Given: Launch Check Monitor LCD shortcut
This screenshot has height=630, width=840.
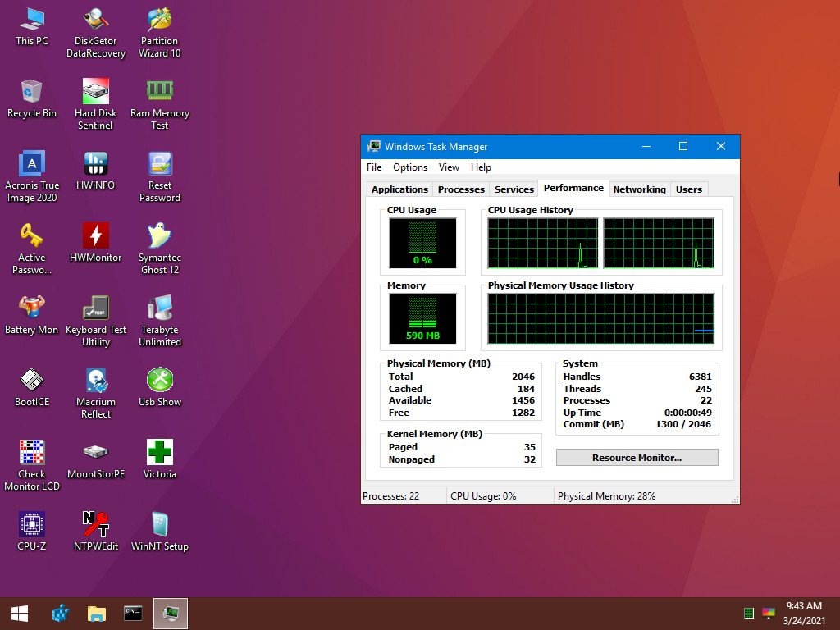Looking at the screenshot, I should point(32,465).
